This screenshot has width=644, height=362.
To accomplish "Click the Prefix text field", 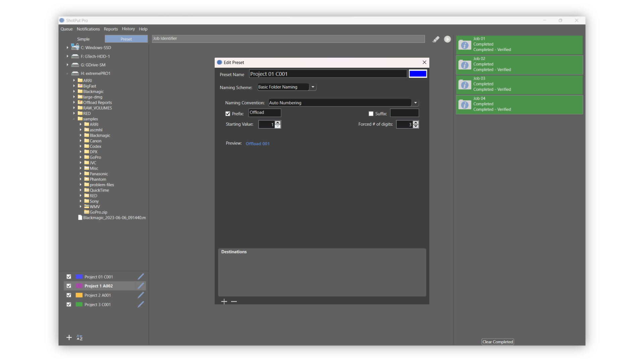I will (x=265, y=113).
